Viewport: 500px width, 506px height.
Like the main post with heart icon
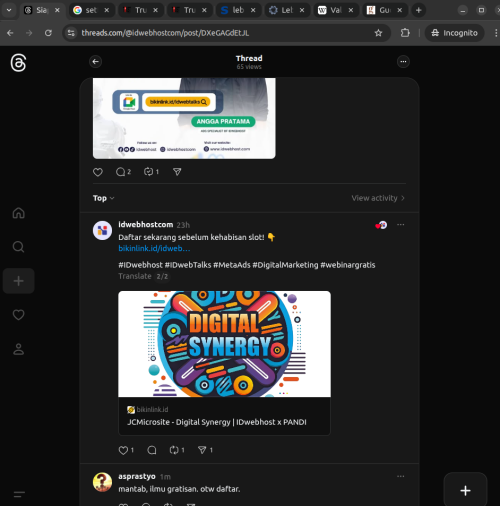(98, 172)
